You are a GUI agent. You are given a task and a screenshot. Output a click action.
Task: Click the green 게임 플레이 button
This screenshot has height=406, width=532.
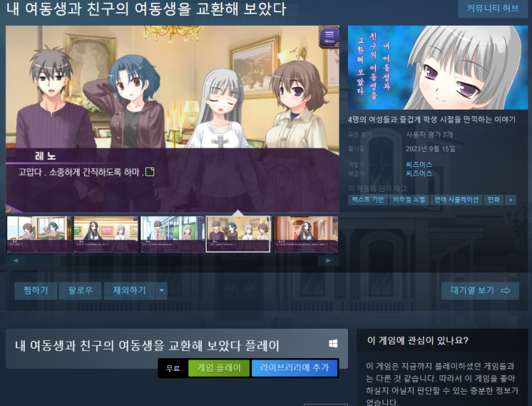219,368
